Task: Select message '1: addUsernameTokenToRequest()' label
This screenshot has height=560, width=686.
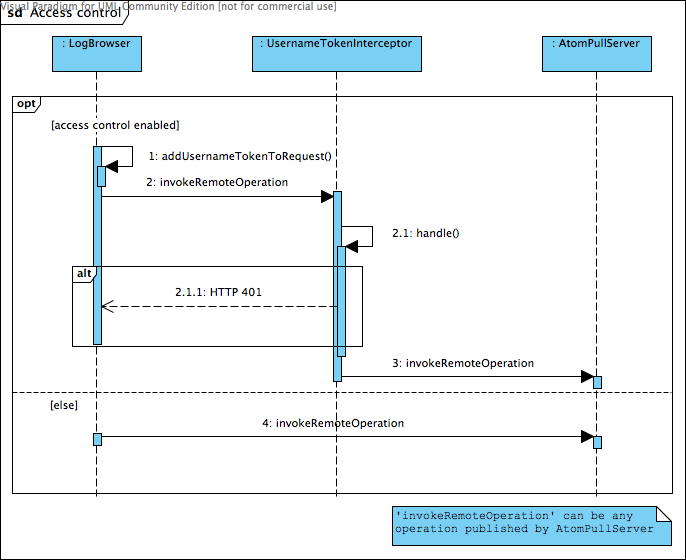Action: pyautogui.click(x=240, y=157)
